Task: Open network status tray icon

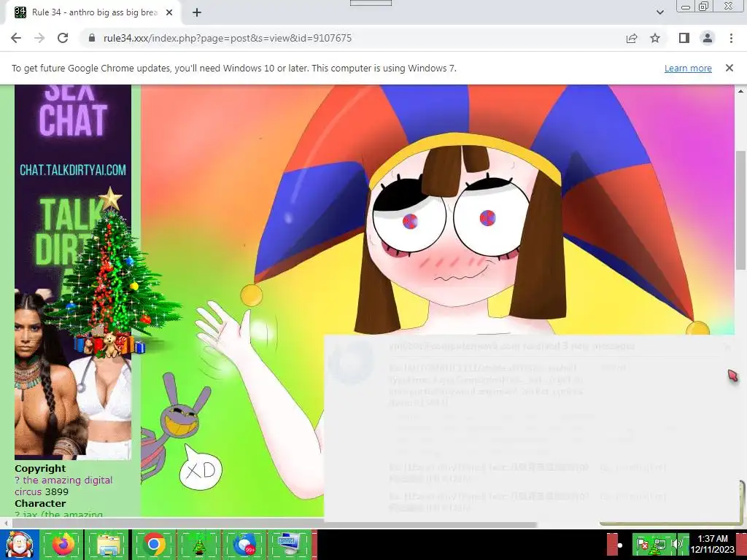Action: (659, 545)
